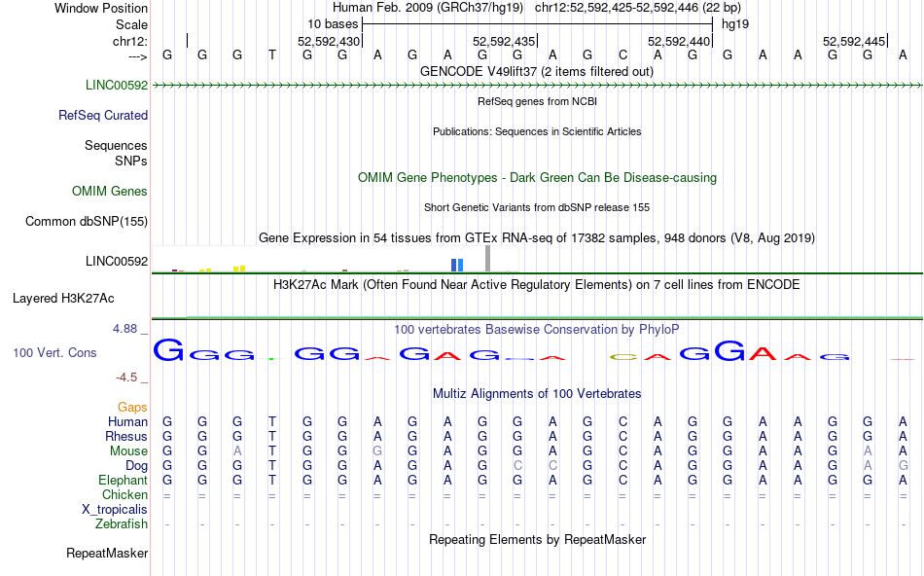Select the Human species label
Image resolution: width=924 pixels, height=576 pixels.
(x=127, y=421)
